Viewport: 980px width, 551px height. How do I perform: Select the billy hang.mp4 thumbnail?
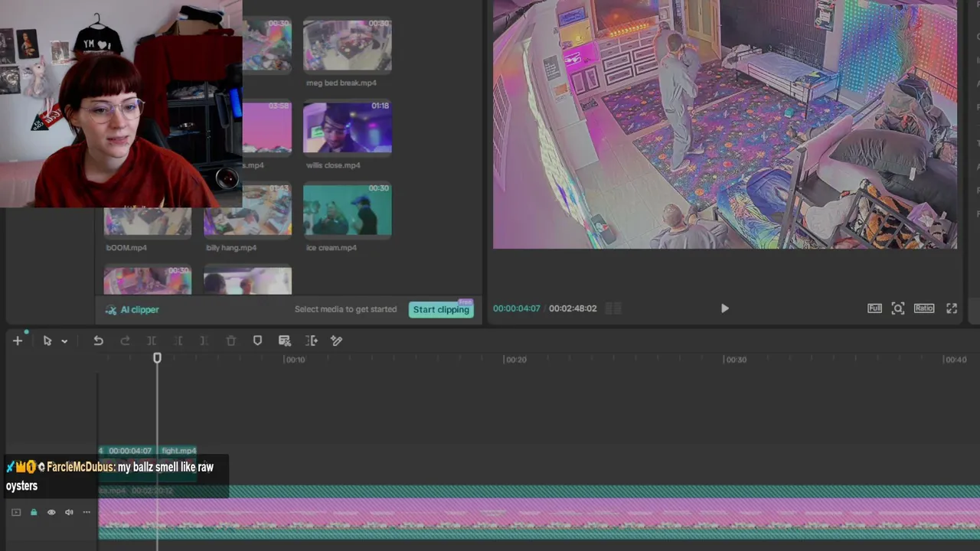tap(248, 210)
